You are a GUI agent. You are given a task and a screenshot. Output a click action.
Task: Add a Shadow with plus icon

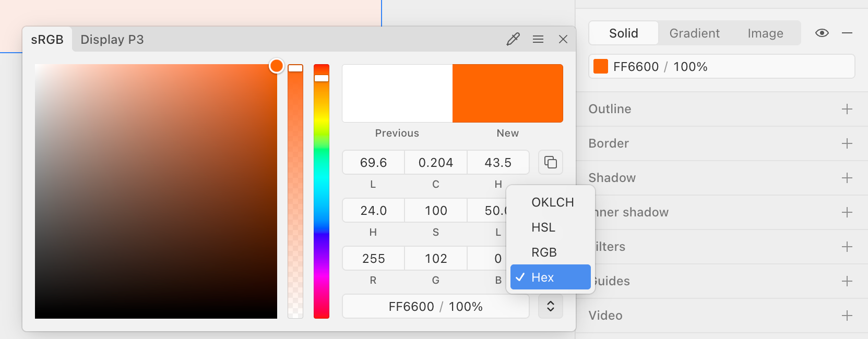pyautogui.click(x=847, y=178)
